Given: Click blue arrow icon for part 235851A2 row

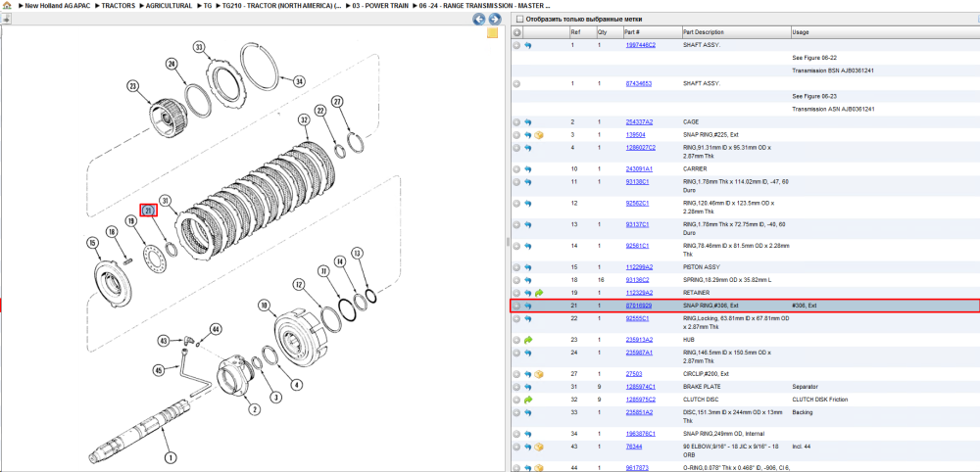Looking at the screenshot, I should pyautogui.click(x=527, y=412).
